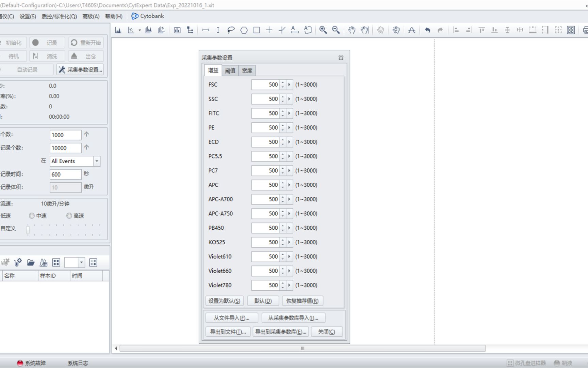588x368 pixels.
Task: Select the quadrant gate tool
Action: [269, 30]
